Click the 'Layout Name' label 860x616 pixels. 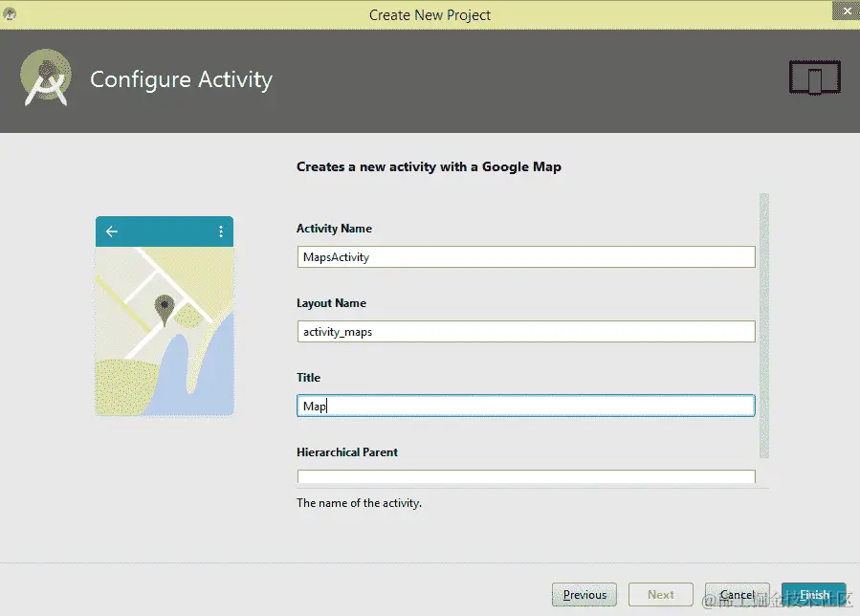click(x=331, y=303)
